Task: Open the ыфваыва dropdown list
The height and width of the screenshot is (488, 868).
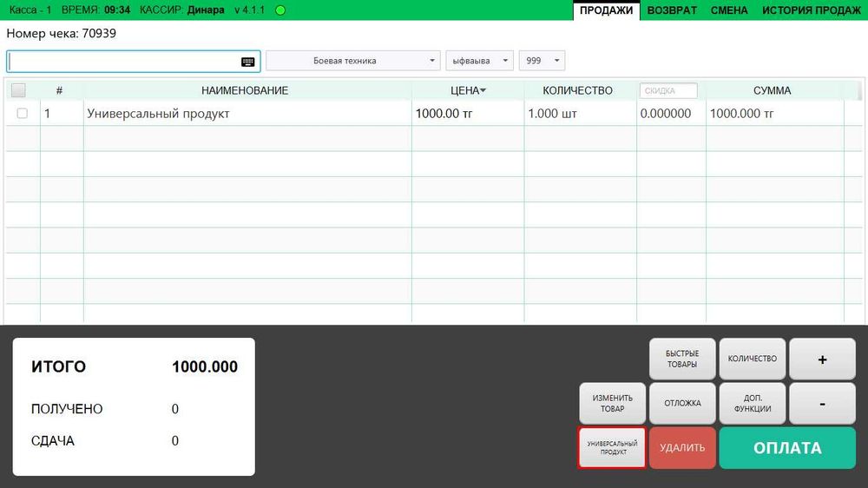Action: click(x=479, y=61)
